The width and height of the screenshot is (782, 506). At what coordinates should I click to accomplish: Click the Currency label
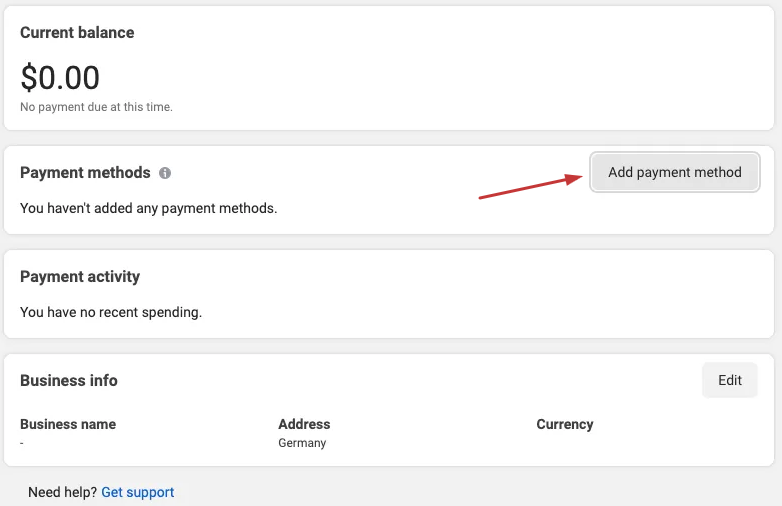(565, 424)
